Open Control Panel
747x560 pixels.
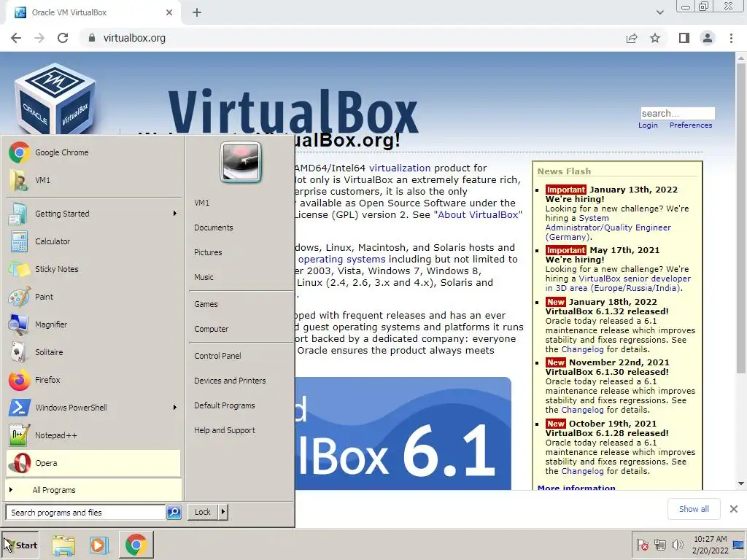coord(217,356)
